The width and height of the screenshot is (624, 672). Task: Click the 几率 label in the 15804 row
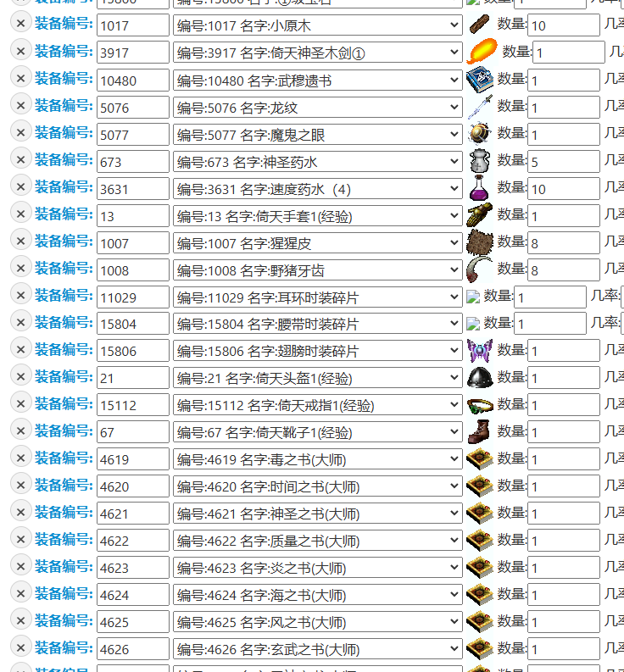click(x=605, y=322)
